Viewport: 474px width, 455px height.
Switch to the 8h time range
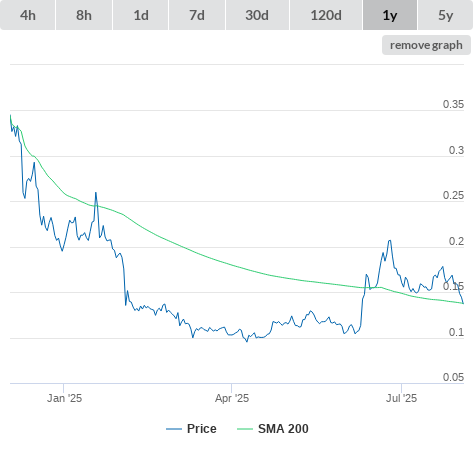click(x=84, y=15)
